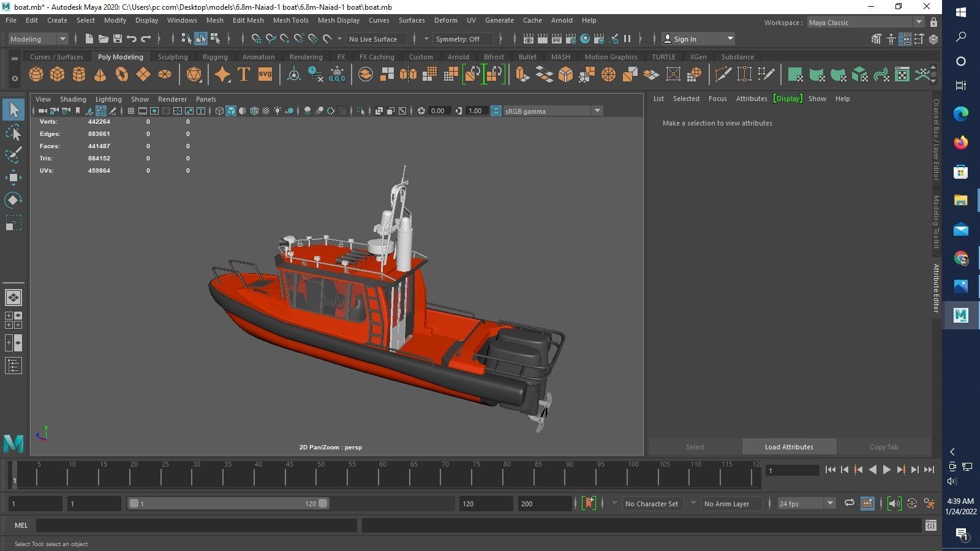The image size is (980, 551).
Task: Open the Focus menu in Attribute Editor
Action: tap(717, 99)
